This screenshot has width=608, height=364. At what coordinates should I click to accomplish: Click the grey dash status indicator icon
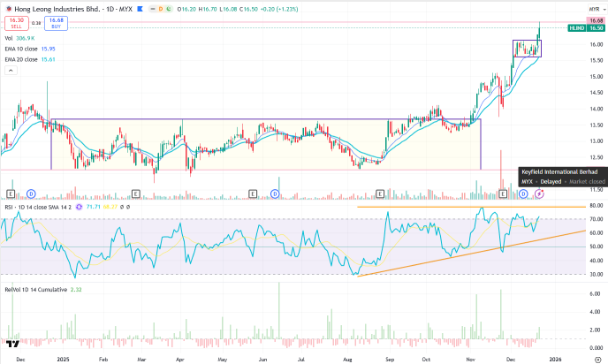click(x=153, y=9)
